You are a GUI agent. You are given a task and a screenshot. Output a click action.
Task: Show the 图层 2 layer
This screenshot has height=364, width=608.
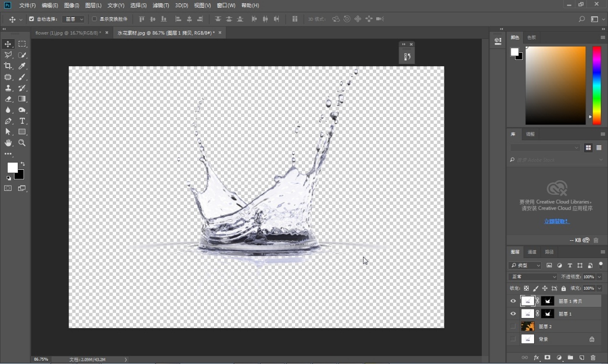point(513,327)
